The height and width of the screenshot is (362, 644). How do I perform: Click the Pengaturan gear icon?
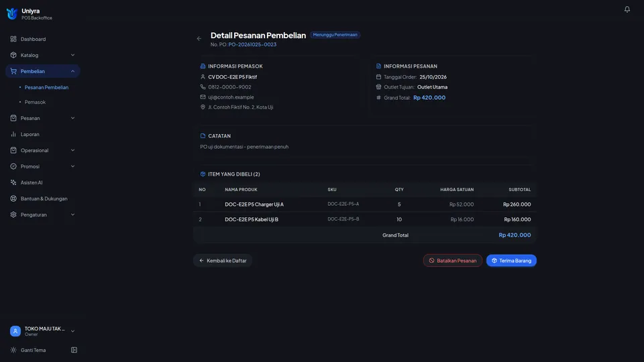pyautogui.click(x=13, y=215)
